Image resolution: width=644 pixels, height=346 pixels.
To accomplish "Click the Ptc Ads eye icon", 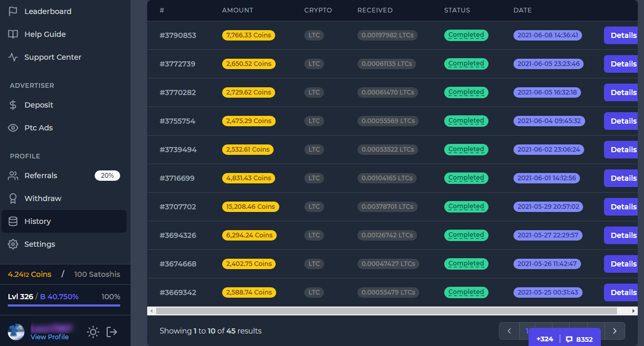I will [x=13, y=128].
